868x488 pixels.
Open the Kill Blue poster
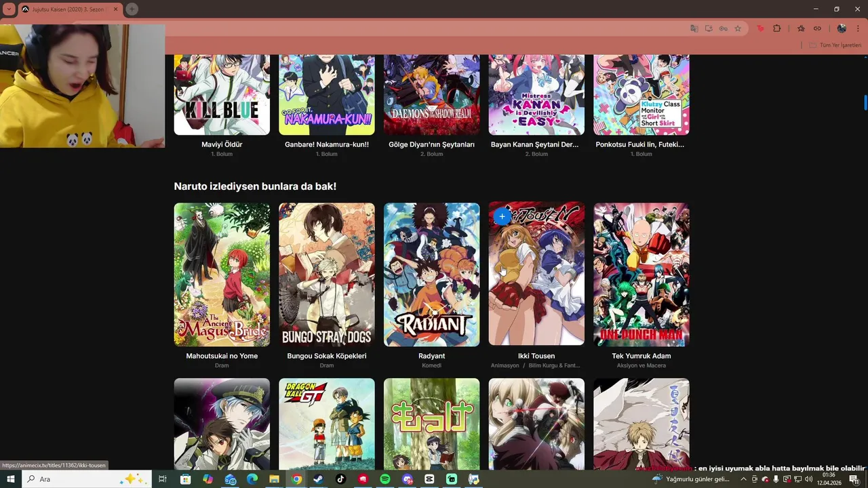222,95
